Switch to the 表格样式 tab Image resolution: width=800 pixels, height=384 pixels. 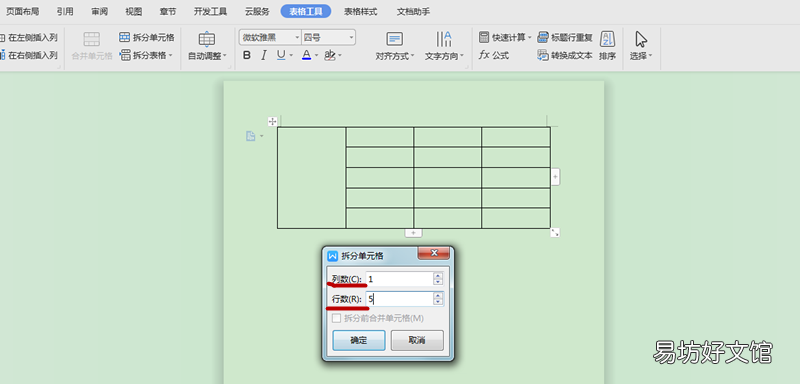coord(361,11)
